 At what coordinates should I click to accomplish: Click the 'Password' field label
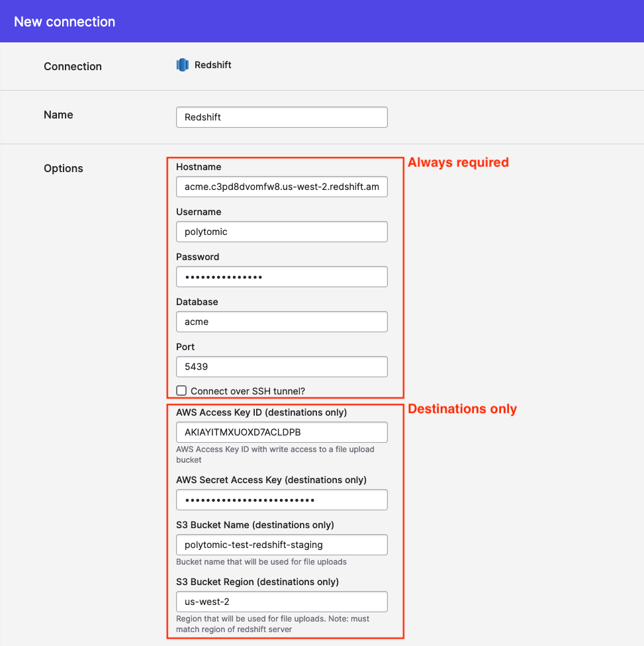[198, 257]
